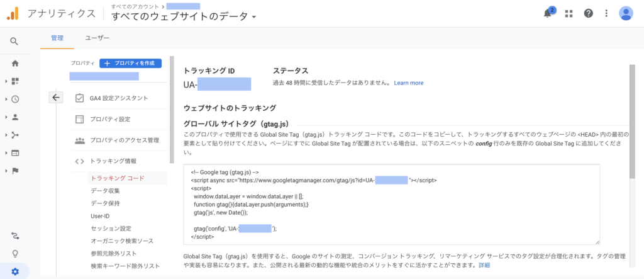The height and width of the screenshot is (279, 644).
Task: Open notifications bell with badge 2
Action: click(548, 13)
